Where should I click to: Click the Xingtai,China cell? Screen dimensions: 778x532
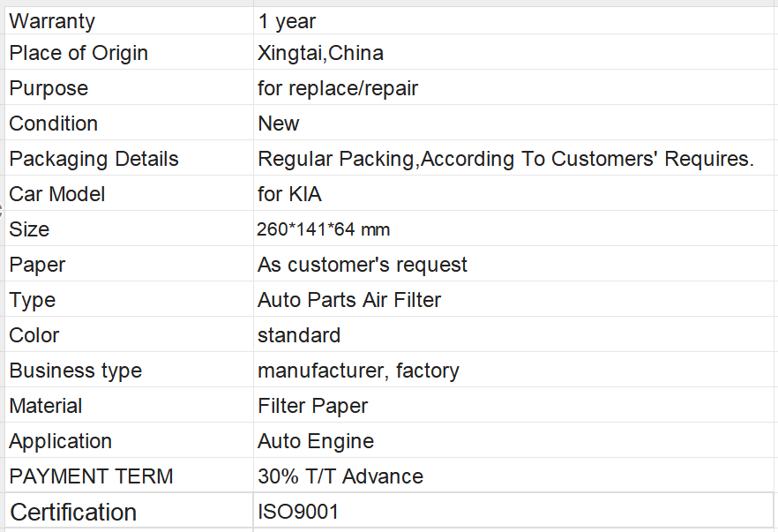515,52
